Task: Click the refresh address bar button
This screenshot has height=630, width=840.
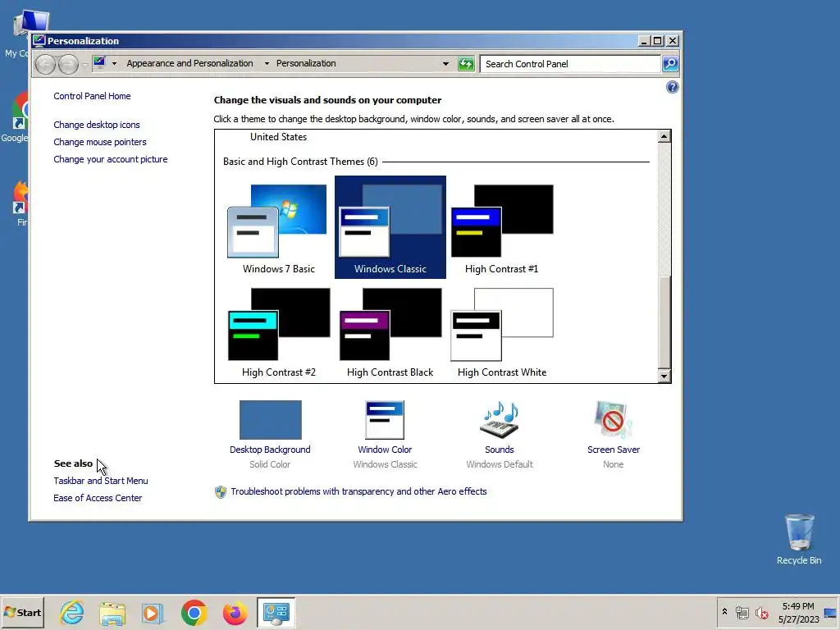Action: (x=466, y=64)
